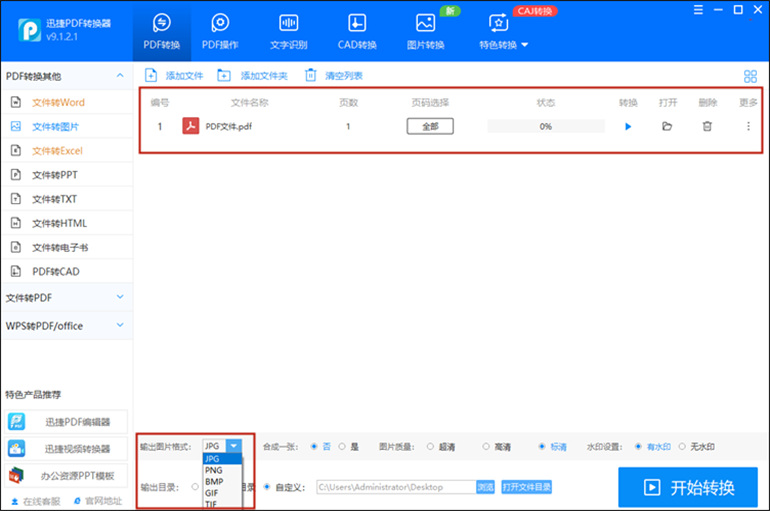Viewport: 770px width, 511px height.
Task: Click the 打开文件目录 button
Action: point(526,487)
